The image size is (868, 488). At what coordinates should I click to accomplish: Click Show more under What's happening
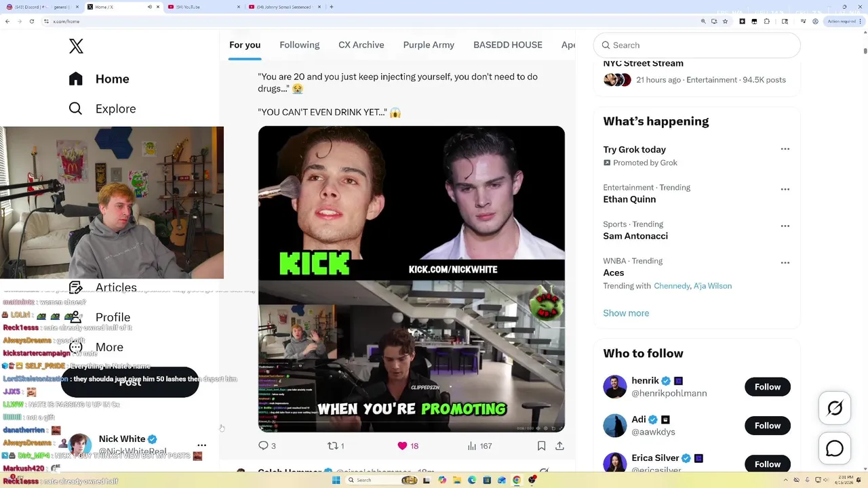click(x=626, y=313)
